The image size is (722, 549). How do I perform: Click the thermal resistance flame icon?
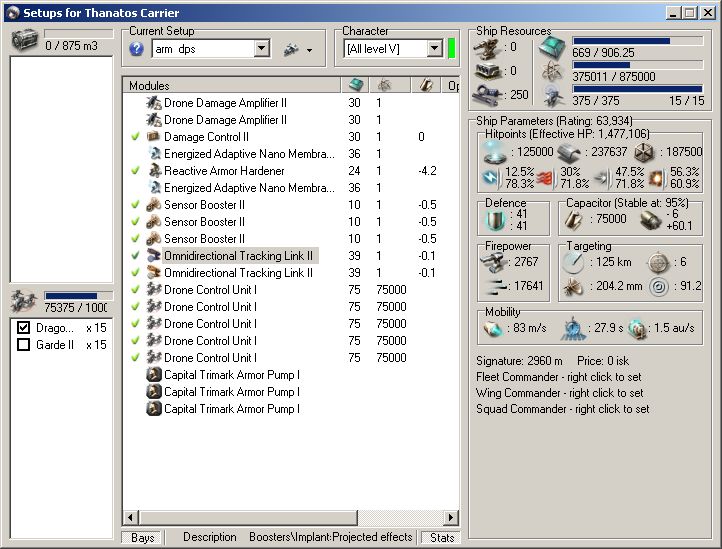[544, 178]
